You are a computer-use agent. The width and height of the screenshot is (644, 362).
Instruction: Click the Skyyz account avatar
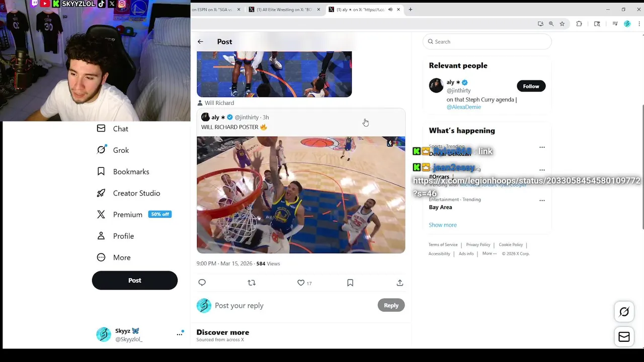[x=104, y=334]
